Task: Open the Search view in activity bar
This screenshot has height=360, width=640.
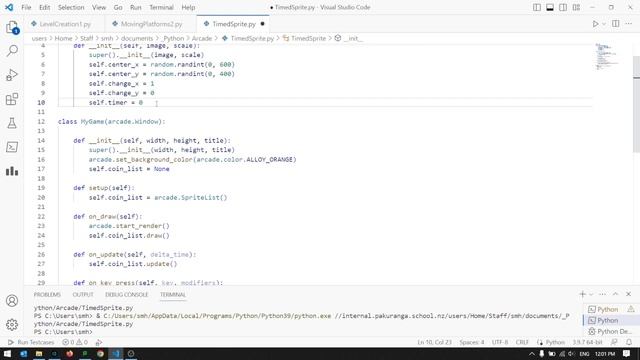Action: [x=12, y=51]
